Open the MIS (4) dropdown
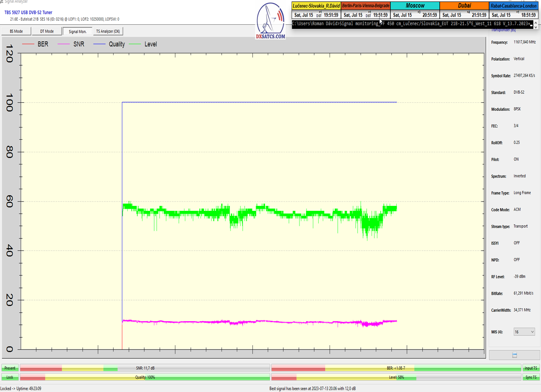 (524, 332)
